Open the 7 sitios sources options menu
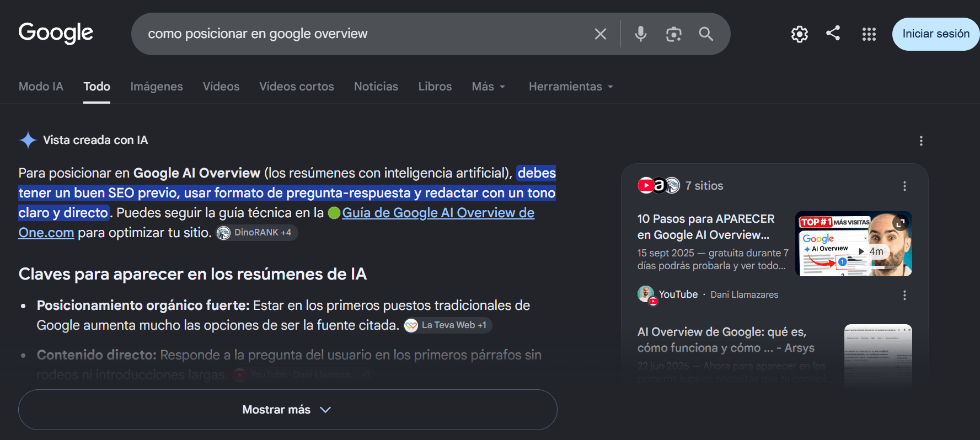 904,186
